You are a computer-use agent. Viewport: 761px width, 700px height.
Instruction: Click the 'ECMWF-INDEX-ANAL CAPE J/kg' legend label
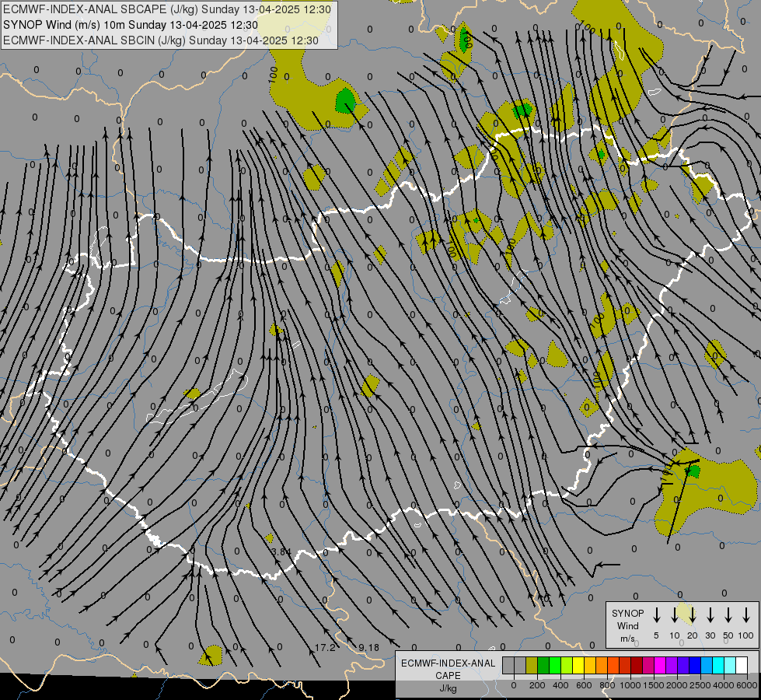(x=448, y=675)
